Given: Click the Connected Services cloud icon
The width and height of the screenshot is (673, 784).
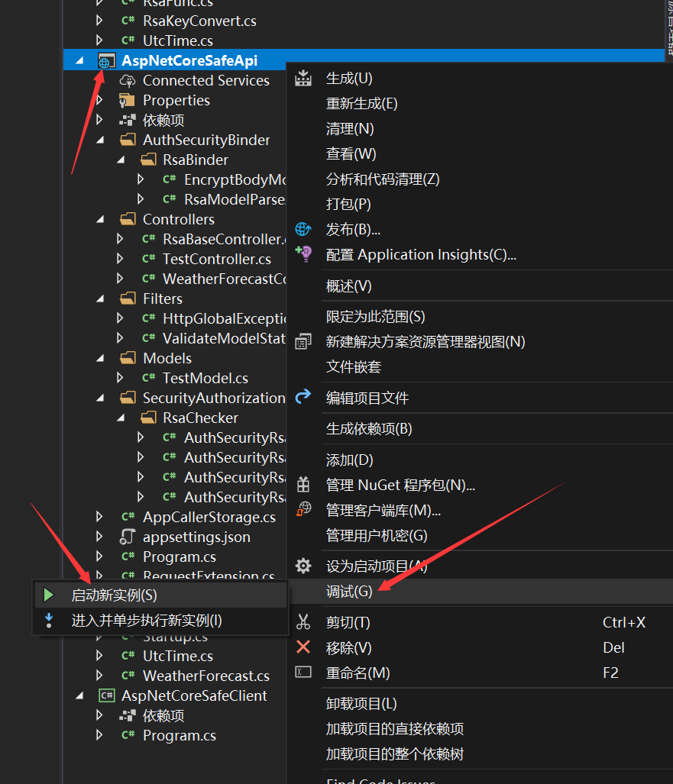Looking at the screenshot, I should tap(128, 80).
